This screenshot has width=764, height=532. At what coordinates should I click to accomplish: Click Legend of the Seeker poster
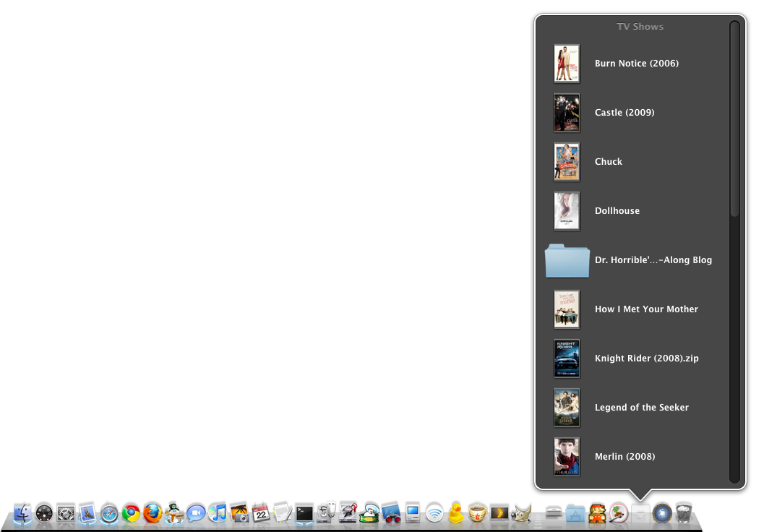pyautogui.click(x=567, y=408)
